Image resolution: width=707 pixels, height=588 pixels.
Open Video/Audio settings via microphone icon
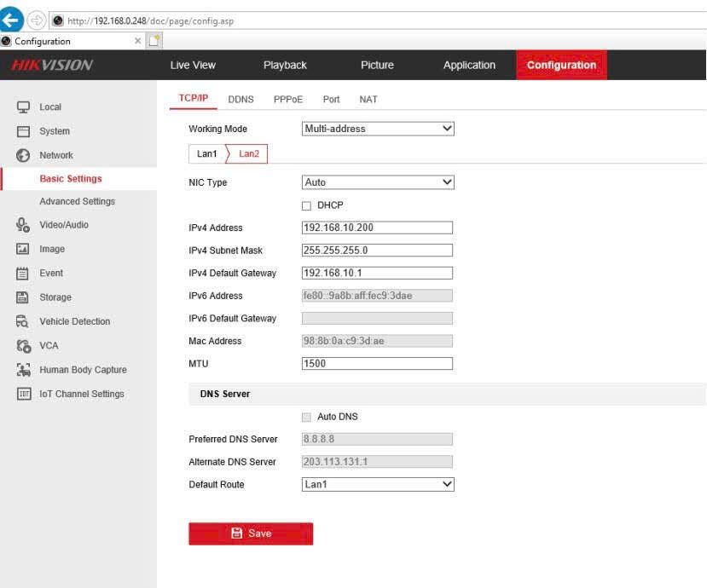[x=24, y=225]
